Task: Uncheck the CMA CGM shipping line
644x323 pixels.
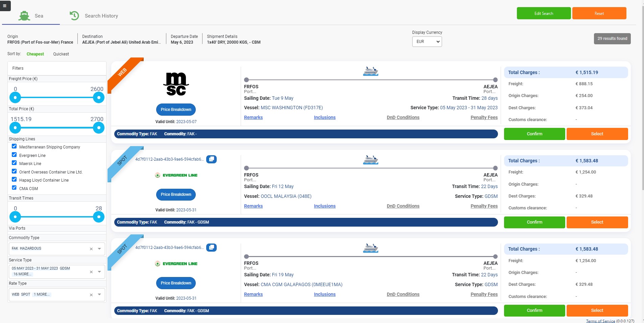Action: tap(14, 188)
